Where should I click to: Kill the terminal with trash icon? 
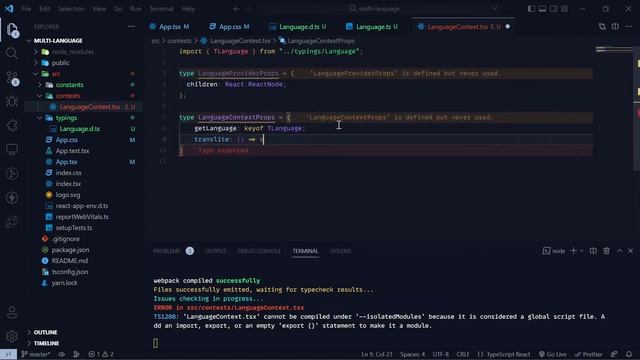pos(607,251)
